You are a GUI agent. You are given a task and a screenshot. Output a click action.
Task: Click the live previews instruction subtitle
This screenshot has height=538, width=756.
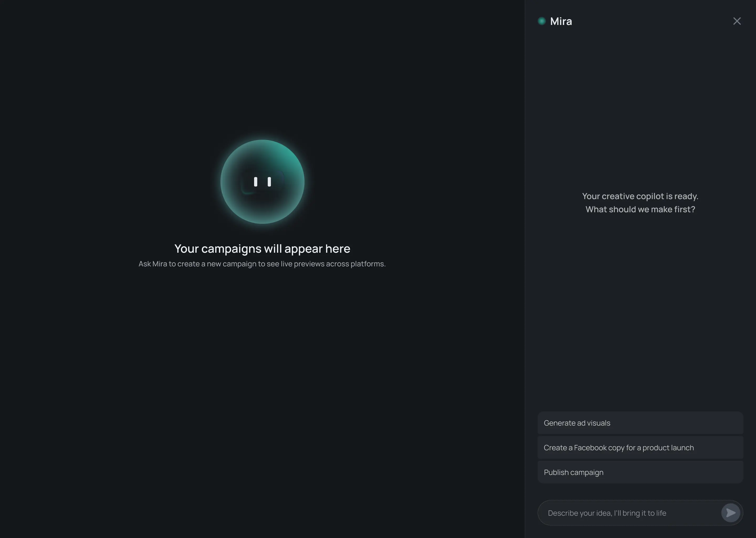click(262, 264)
